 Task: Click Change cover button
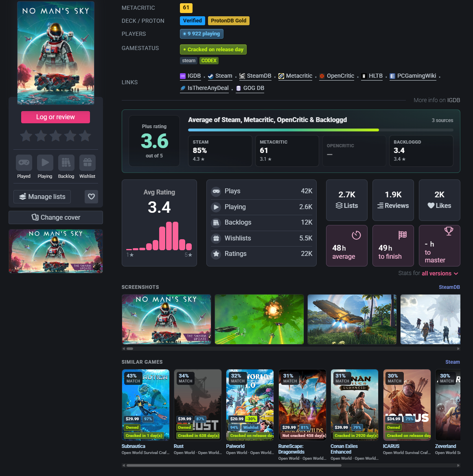click(x=56, y=217)
